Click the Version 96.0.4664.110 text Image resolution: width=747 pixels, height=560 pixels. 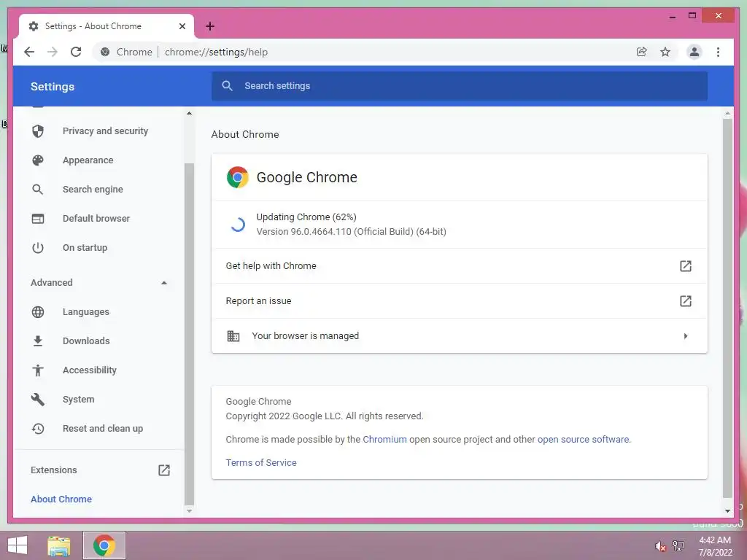pos(351,232)
